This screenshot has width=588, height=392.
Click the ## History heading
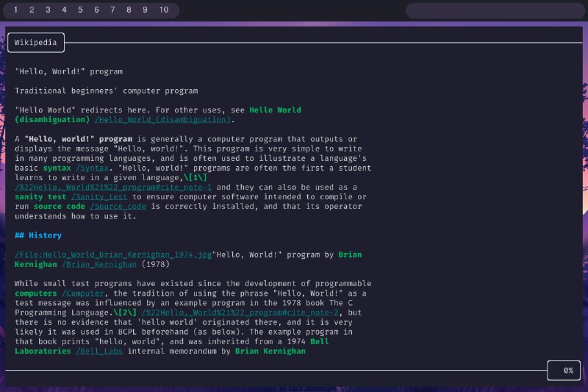(38, 235)
